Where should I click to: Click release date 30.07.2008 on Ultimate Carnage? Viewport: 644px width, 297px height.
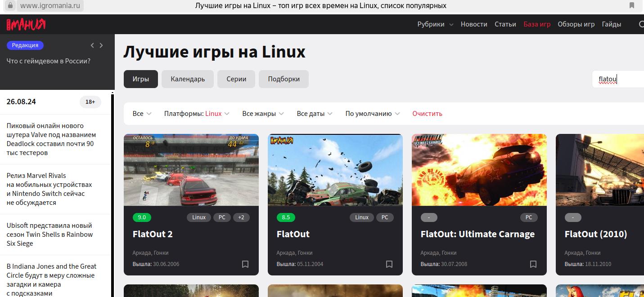tap(454, 264)
